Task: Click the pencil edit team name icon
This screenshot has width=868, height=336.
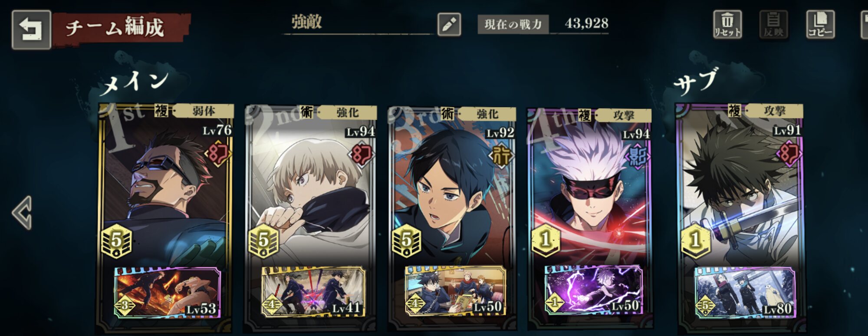Action: [x=449, y=24]
